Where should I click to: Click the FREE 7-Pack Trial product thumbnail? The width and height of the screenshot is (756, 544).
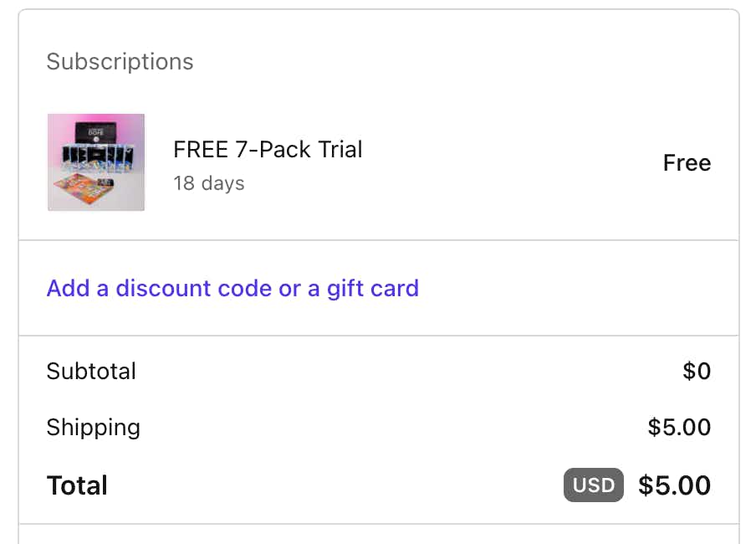point(96,162)
